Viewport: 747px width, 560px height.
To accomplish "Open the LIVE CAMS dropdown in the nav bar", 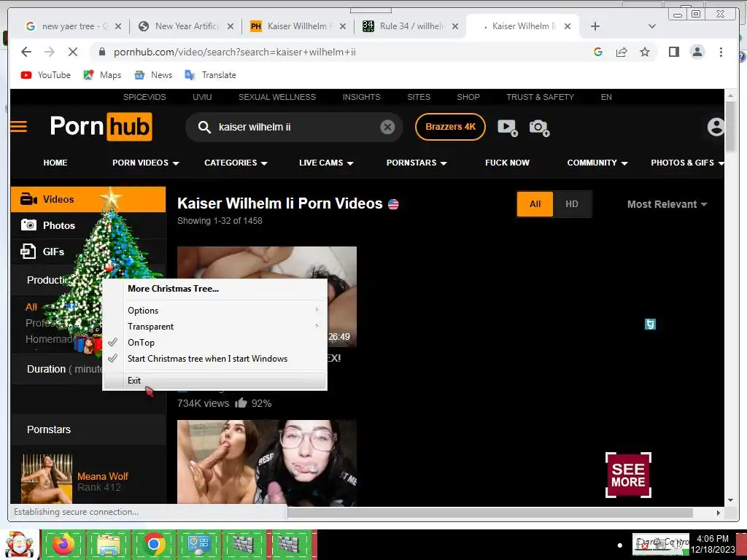I will tap(326, 163).
